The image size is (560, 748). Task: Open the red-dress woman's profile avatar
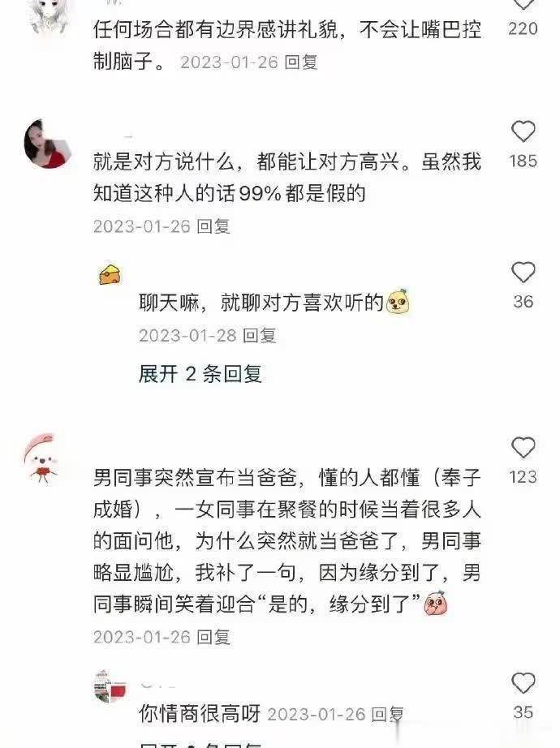tap(48, 144)
